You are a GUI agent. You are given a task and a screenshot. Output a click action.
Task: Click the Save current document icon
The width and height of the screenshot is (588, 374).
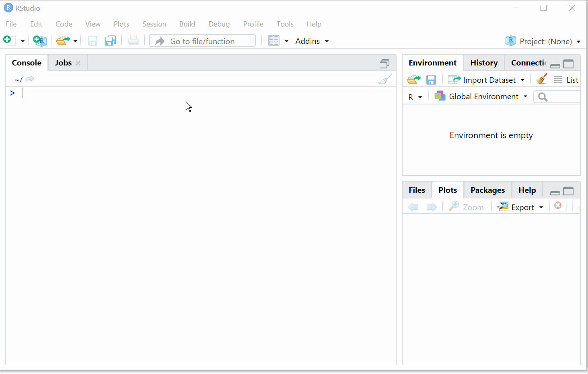point(93,41)
